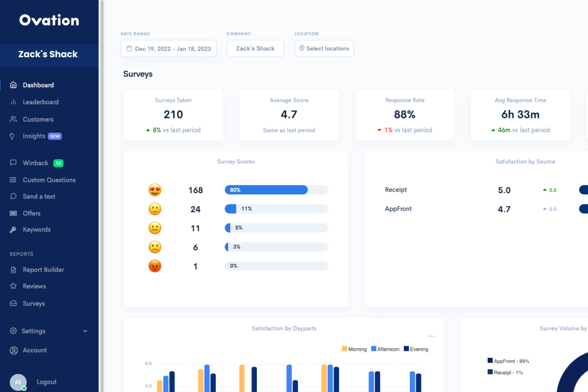Click the Send a text speech icon
588x392 pixels.
click(x=13, y=196)
